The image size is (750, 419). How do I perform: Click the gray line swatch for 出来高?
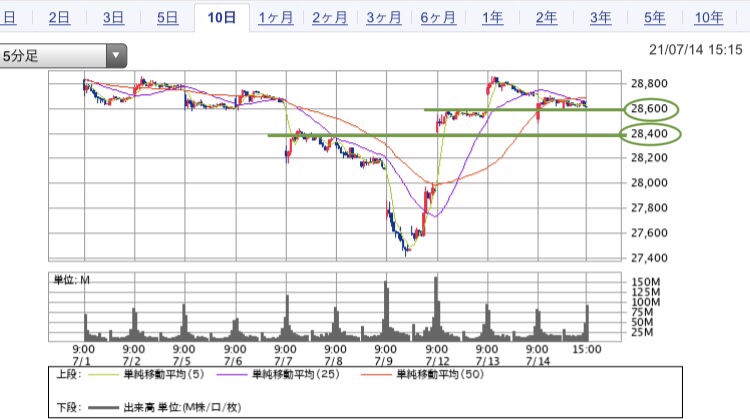pyautogui.click(x=103, y=408)
